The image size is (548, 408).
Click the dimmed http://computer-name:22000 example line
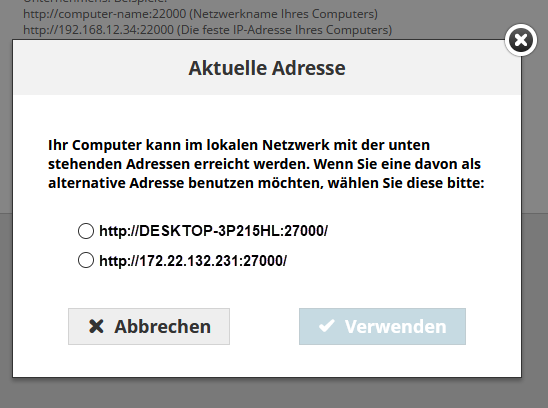coord(200,14)
